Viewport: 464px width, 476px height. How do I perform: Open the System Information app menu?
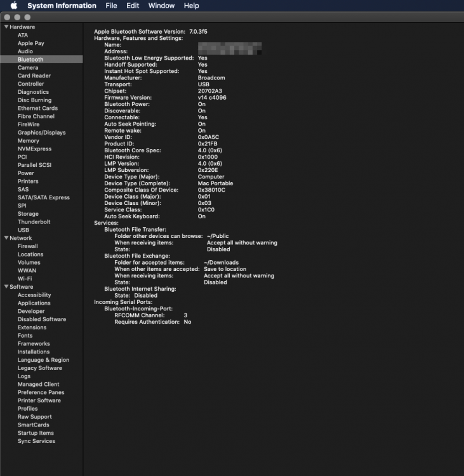coord(62,6)
